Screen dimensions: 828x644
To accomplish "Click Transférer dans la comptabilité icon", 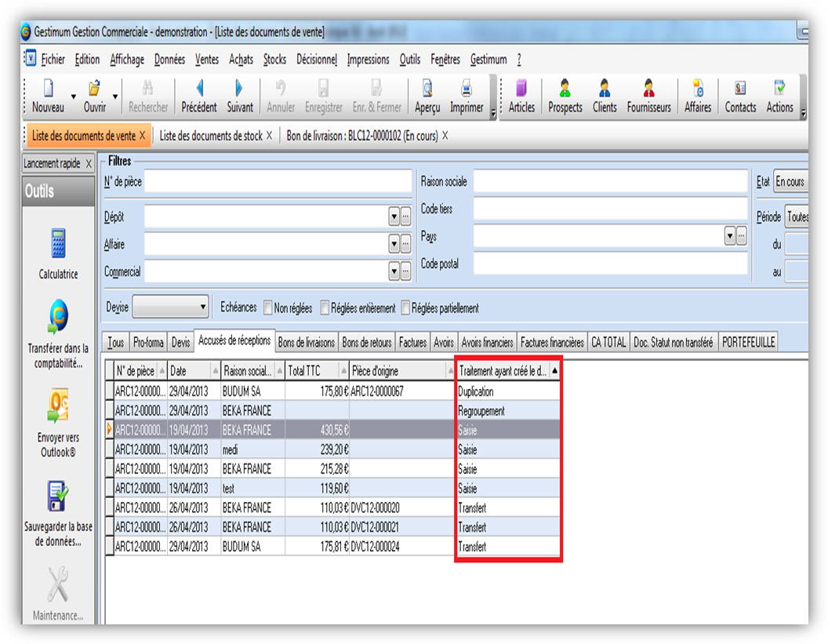I will pyautogui.click(x=58, y=317).
